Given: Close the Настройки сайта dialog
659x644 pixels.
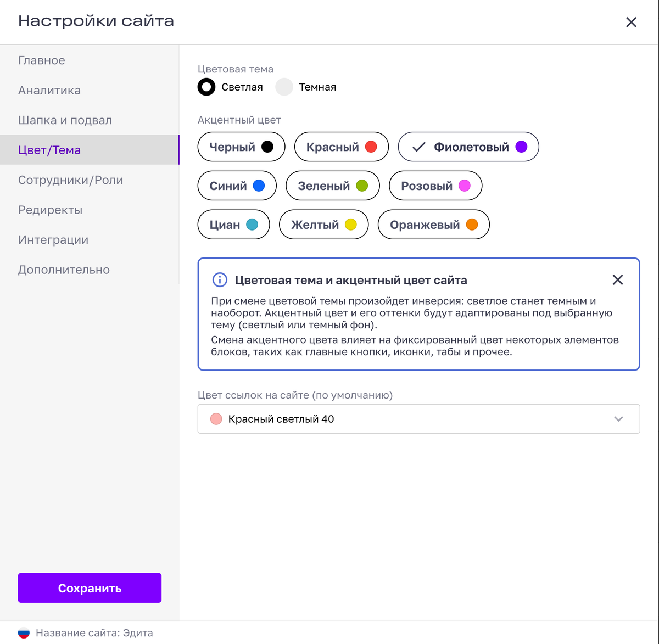Looking at the screenshot, I should (632, 22).
